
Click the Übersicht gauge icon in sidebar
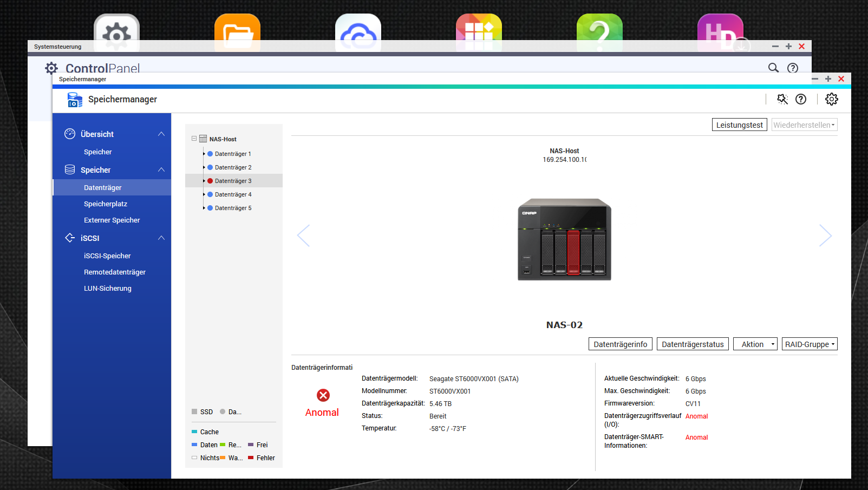[70, 134]
